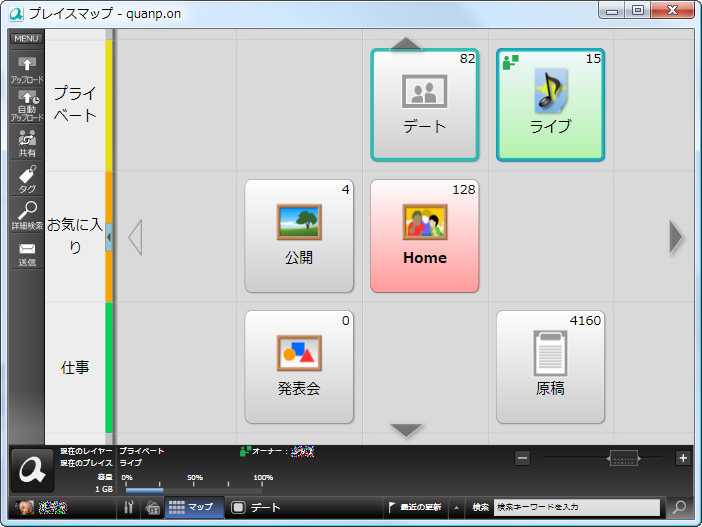This screenshot has height=527, width=702.
Task: Open the 共有 sharing tool
Action: tap(27, 143)
